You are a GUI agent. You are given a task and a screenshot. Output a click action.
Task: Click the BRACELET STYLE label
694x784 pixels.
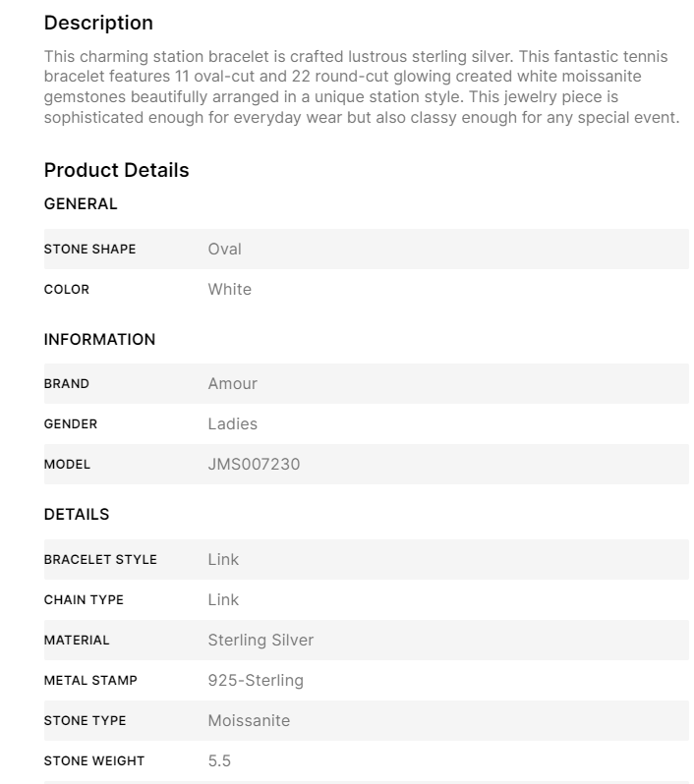click(x=100, y=560)
